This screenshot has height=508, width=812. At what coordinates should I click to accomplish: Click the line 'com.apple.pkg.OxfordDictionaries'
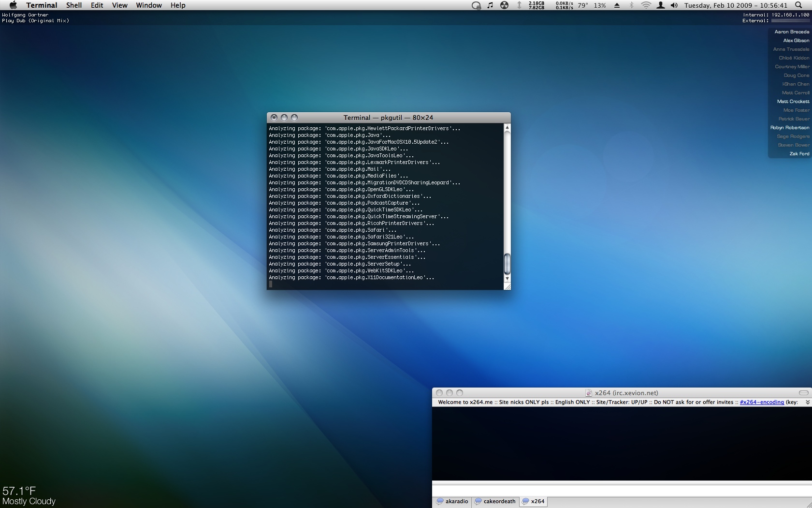point(350,196)
